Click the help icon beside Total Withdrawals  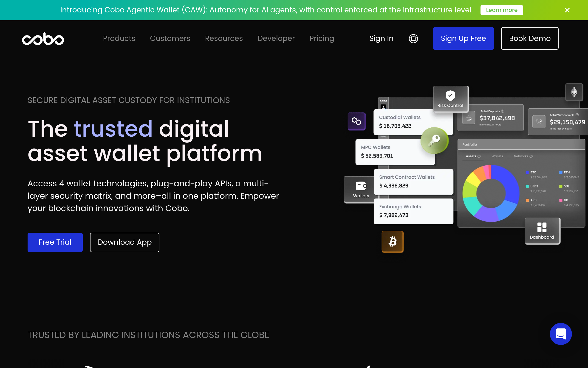coord(577,115)
